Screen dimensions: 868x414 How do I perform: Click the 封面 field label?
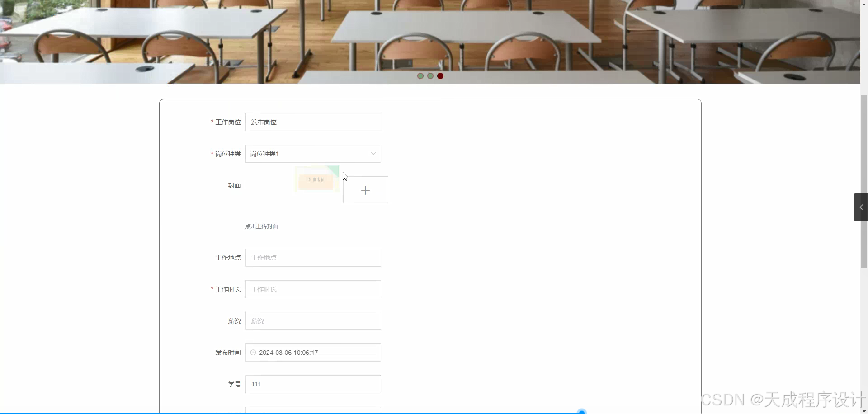pyautogui.click(x=234, y=185)
